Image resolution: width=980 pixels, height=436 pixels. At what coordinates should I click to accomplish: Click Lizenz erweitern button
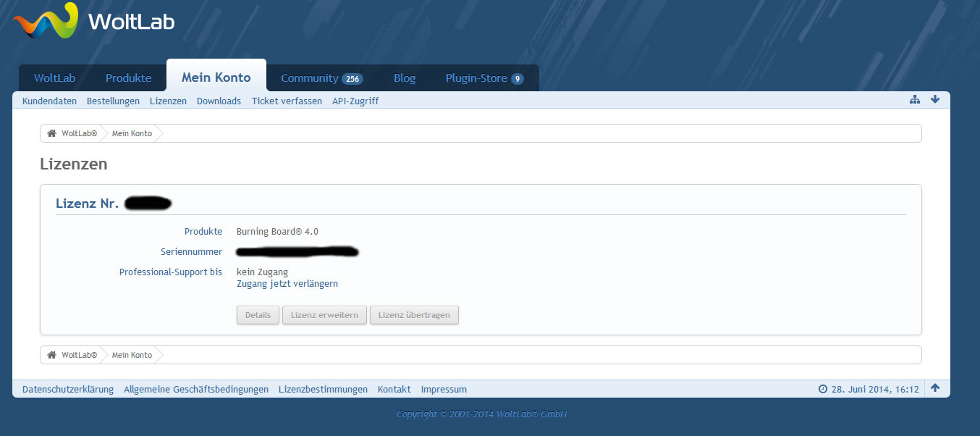(324, 315)
